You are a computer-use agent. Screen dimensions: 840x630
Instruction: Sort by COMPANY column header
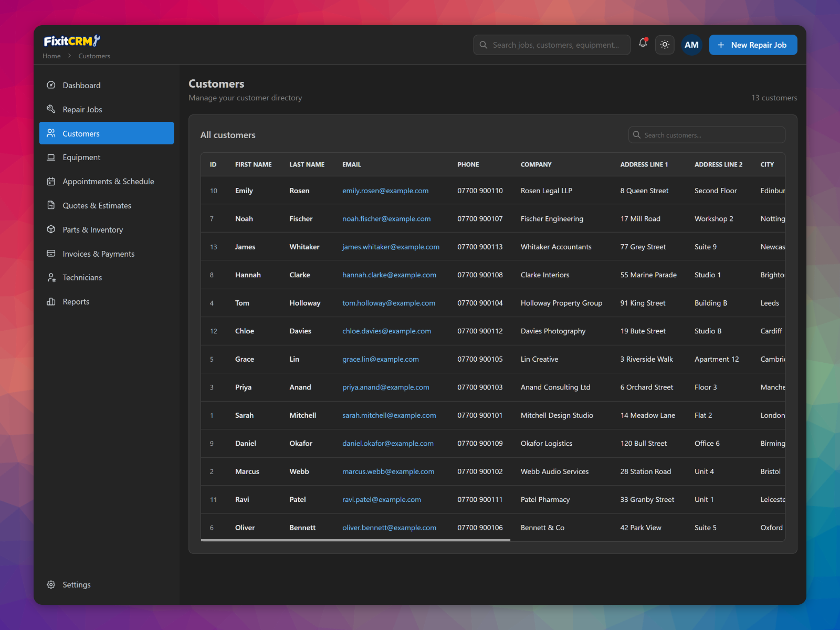tap(536, 165)
